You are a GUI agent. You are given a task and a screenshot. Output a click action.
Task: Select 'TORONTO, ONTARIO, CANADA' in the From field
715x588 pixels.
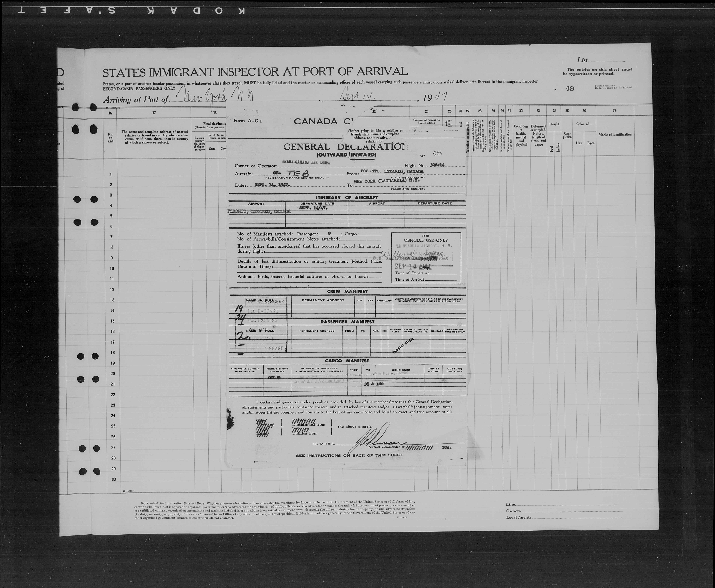point(392,171)
